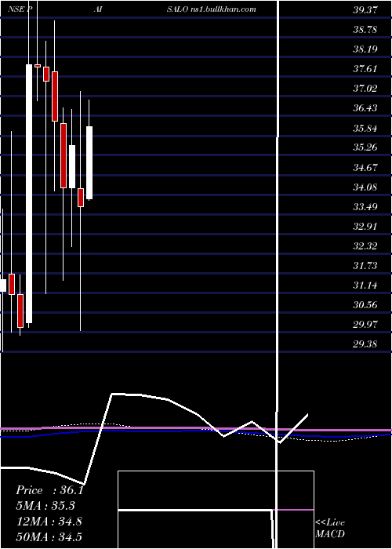
Task: Click the Price : 36.1 readout
Action: pyautogui.click(x=49, y=490)
